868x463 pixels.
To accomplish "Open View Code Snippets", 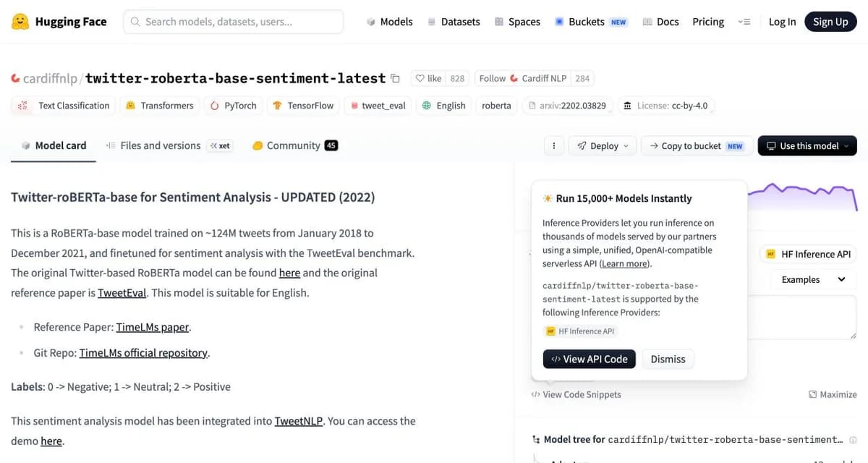I will click(576, 394).
